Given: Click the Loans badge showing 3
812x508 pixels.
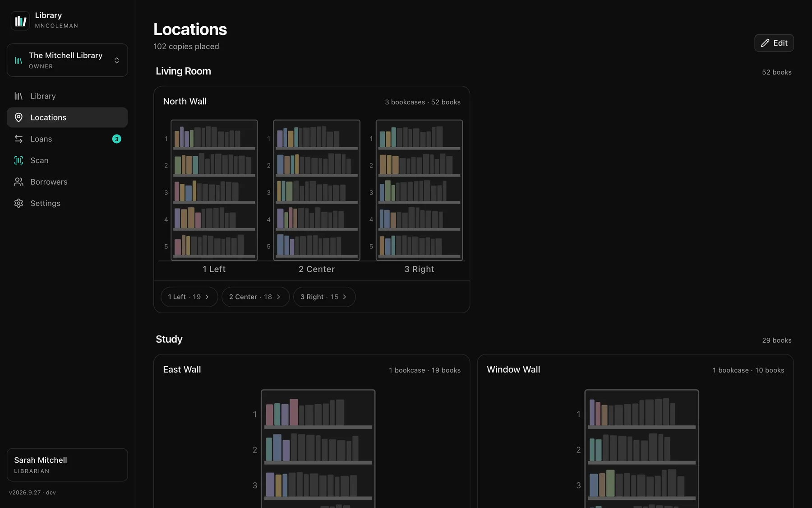Looking at the screenshot, I should click(x=116, y=139).
